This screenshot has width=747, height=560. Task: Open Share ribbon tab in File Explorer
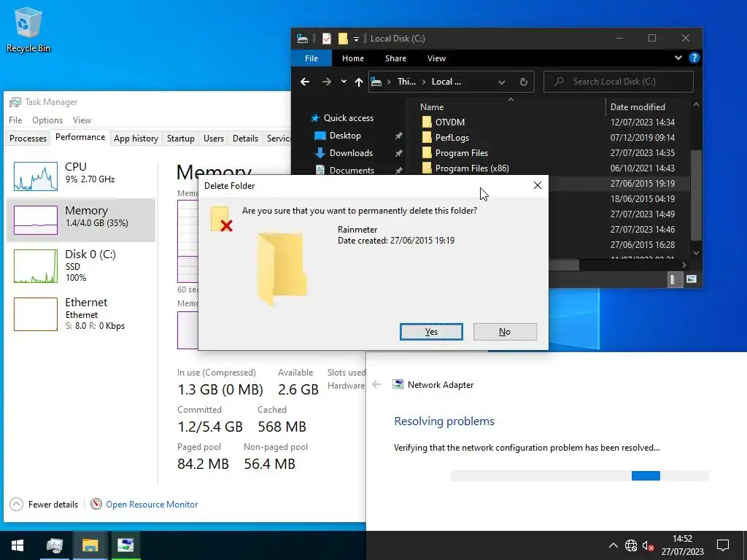pos(395,58)
